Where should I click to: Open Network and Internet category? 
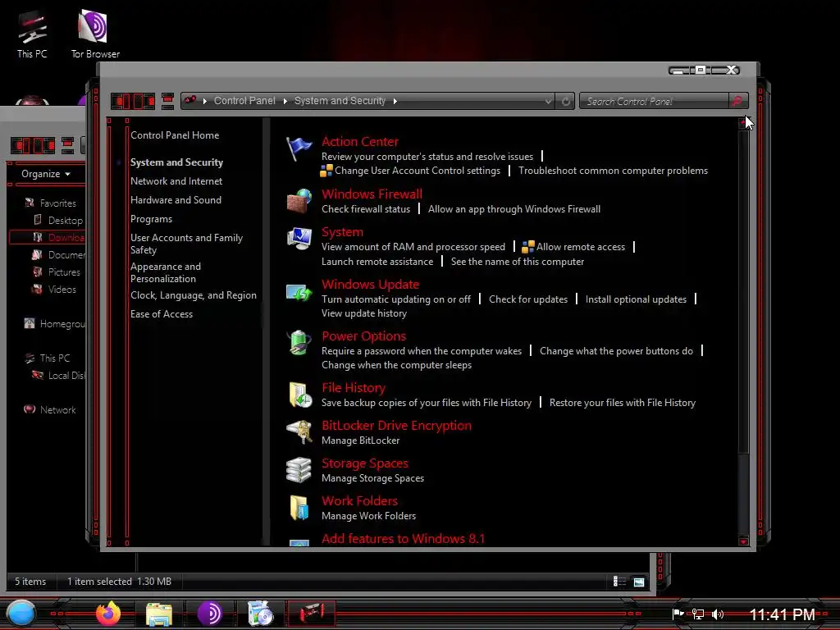click(x=176, y=181)
